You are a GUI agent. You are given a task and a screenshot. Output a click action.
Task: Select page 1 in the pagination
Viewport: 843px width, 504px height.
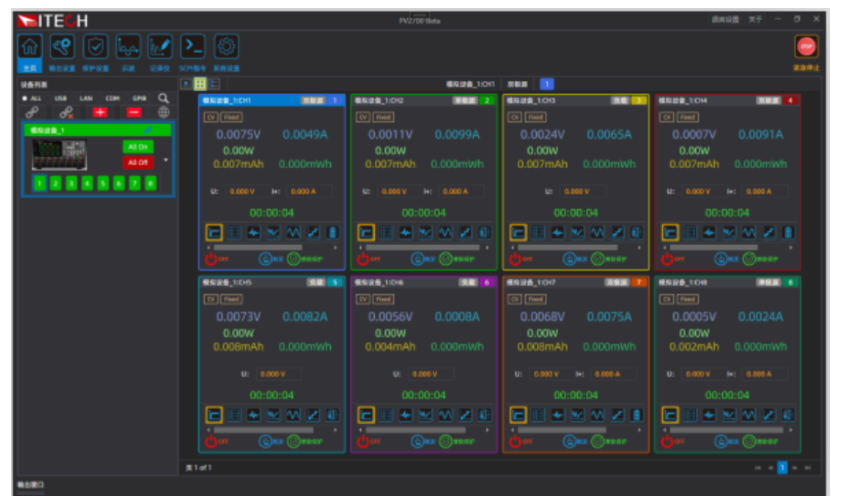tap(783, 468)
